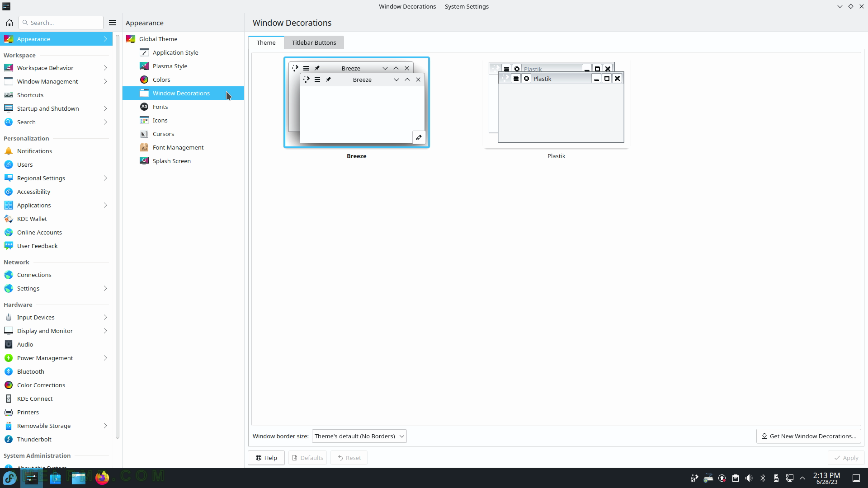
Task: Select Global Theme entry
Action: 183,39
